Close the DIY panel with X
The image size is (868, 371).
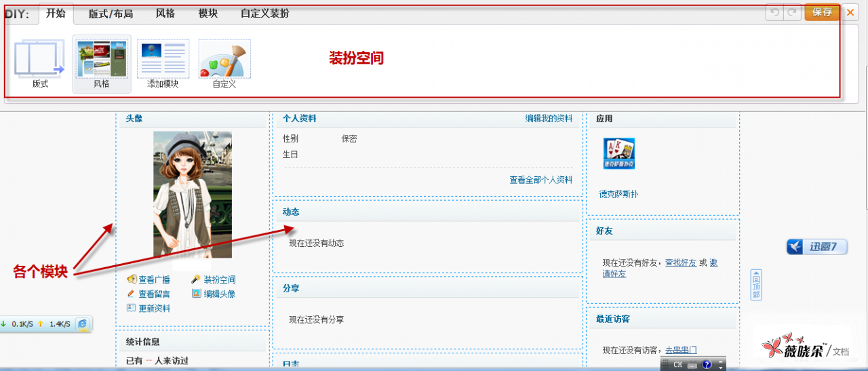[850, 12]
